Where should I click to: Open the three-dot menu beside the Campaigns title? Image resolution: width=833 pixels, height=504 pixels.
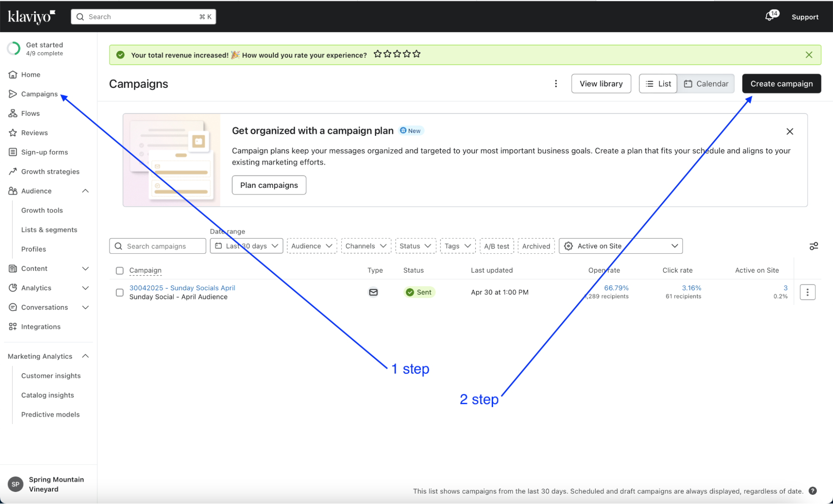pyautogui.click(x=555, y=84)
